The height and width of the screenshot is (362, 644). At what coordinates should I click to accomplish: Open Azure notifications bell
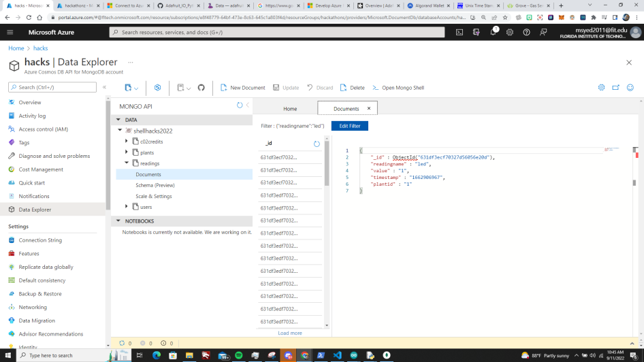tap(494, 31)
